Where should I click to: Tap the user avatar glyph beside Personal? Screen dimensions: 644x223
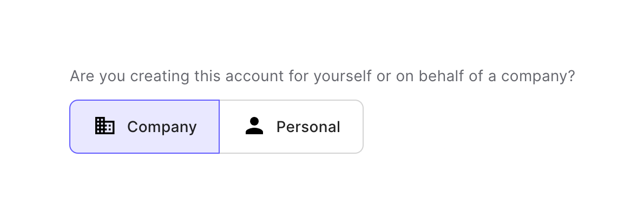coord(254,126)
